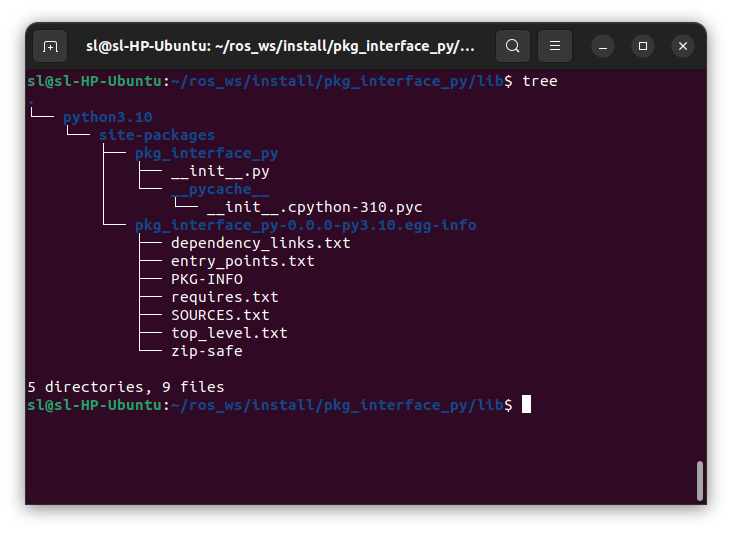732x533 pixels.
Task: Open the hamburger menu
Action: (x=555, y=46)
